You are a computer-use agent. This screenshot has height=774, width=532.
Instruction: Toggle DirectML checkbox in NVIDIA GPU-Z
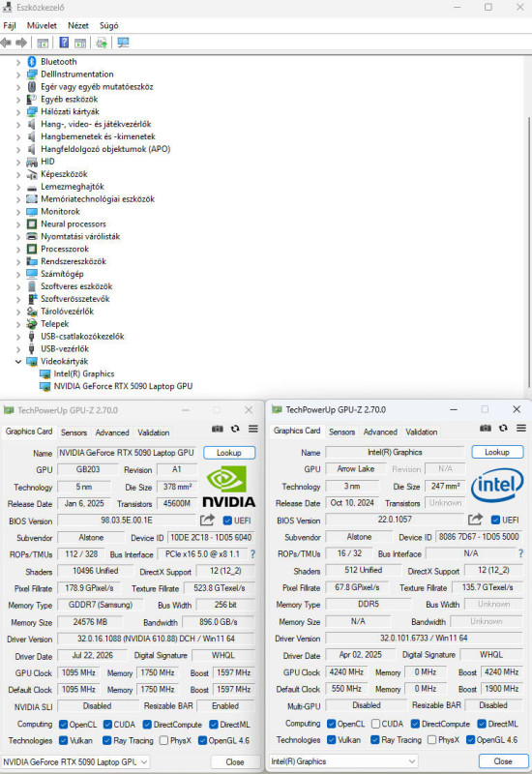tap(214, 725)
